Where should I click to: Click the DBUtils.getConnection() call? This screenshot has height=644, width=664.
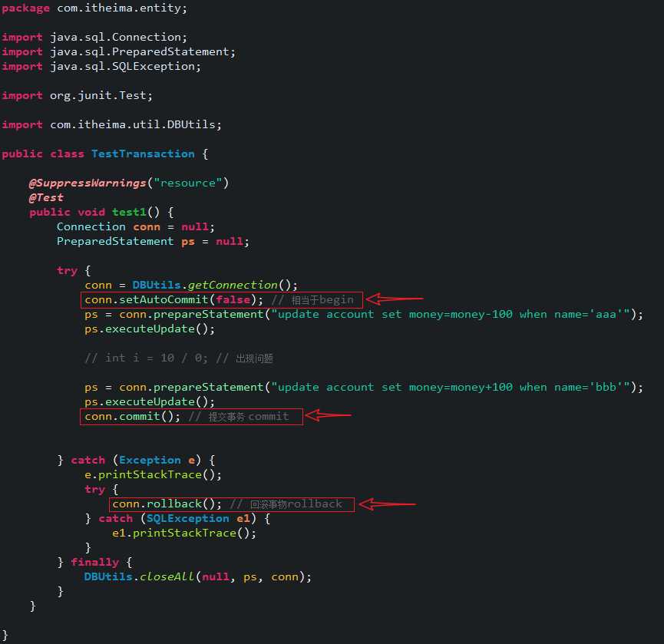[x=215, y=286]
